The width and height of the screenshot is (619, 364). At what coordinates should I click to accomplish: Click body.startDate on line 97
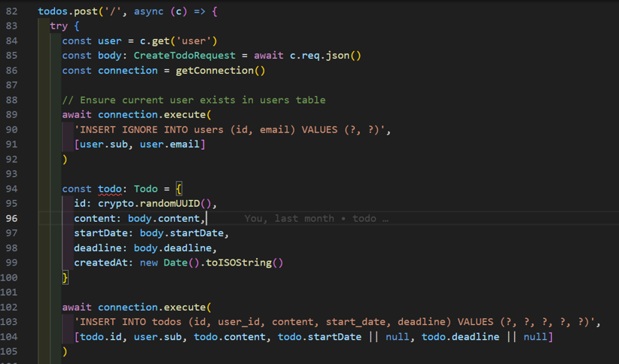(x=184, y=233)
